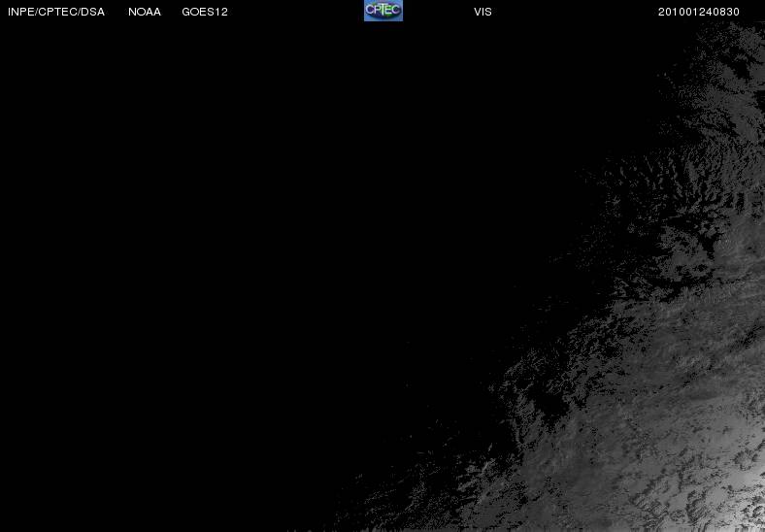The height and width of the screenshot is (532, 765).
Task: Click the CPTEC logo icon
Action: tap(383, 11)
